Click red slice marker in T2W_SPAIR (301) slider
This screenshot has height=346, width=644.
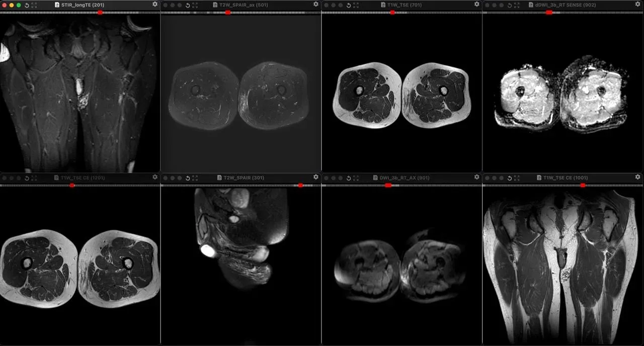tap(300, 185)
